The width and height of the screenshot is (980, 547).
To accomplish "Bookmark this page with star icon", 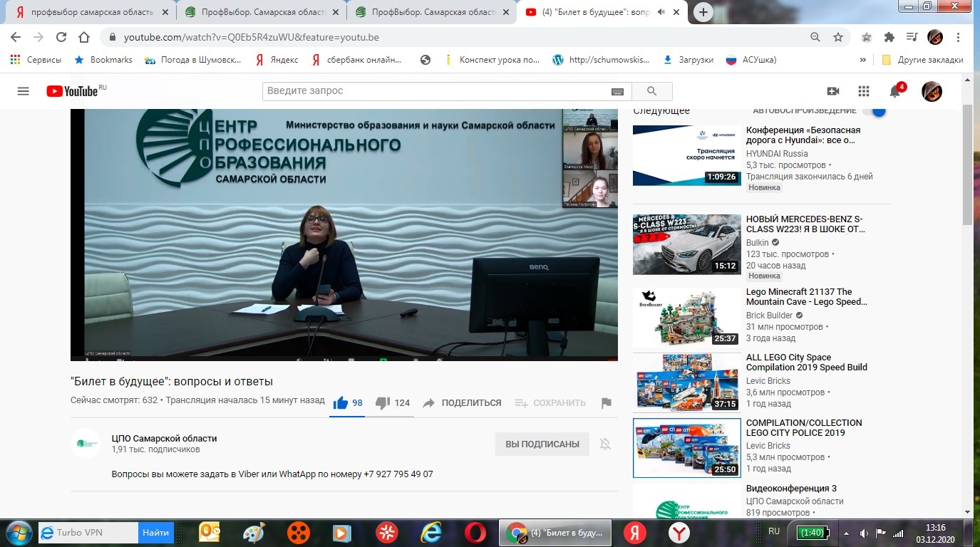I will point(838,37).
